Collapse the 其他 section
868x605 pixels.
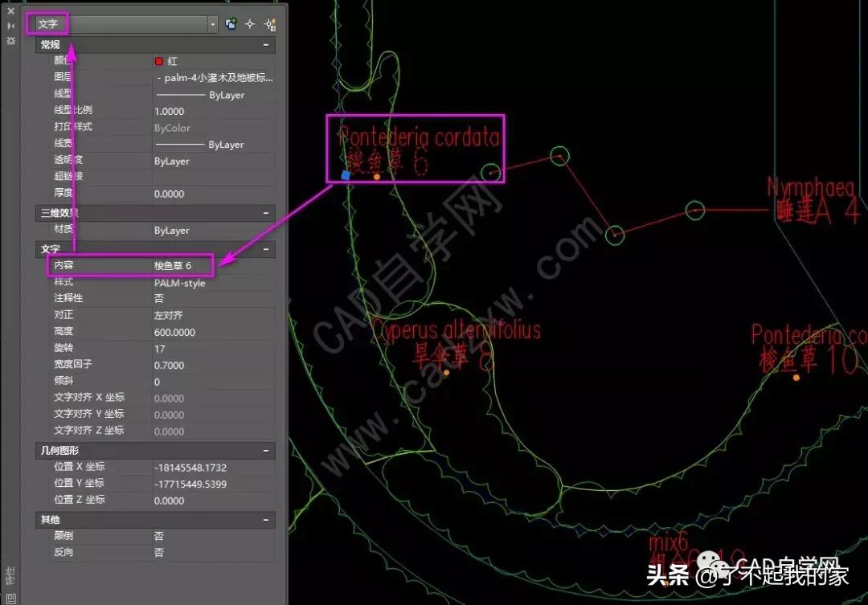[x=267, y=519]
